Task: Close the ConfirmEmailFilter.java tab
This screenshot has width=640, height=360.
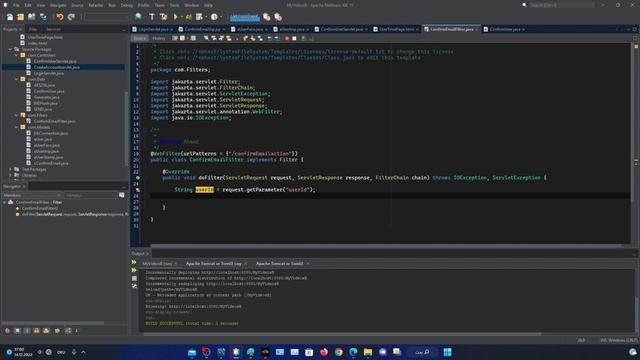Action: (x=476, y=29)
